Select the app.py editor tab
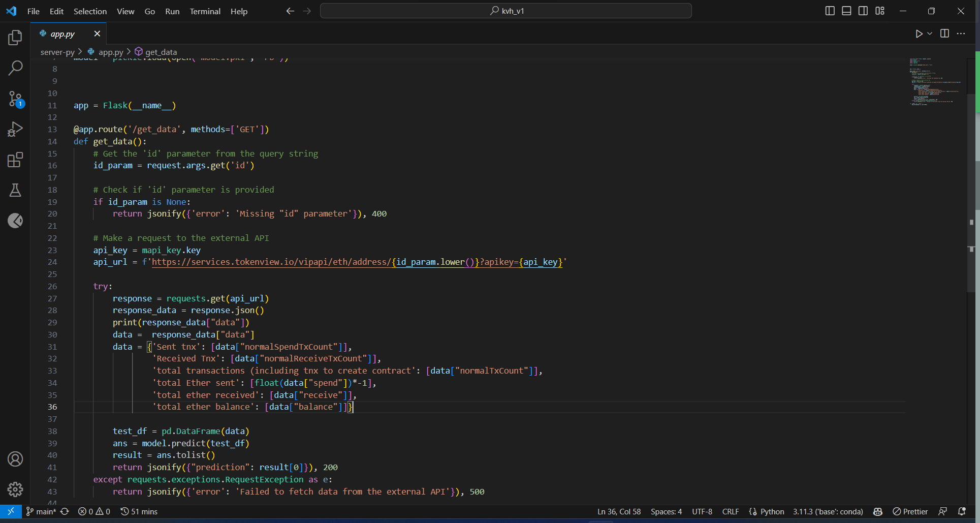The image size is (980, 523). click(x=62, y=34)
